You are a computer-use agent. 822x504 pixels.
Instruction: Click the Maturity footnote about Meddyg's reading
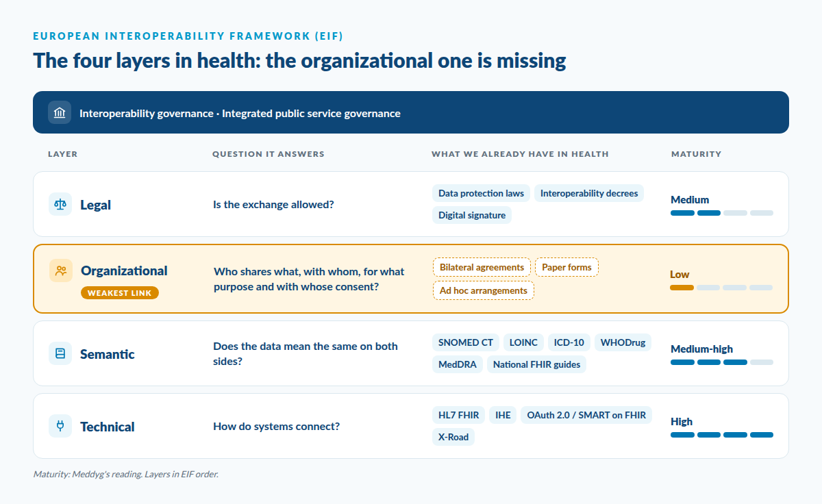[126, 474]
